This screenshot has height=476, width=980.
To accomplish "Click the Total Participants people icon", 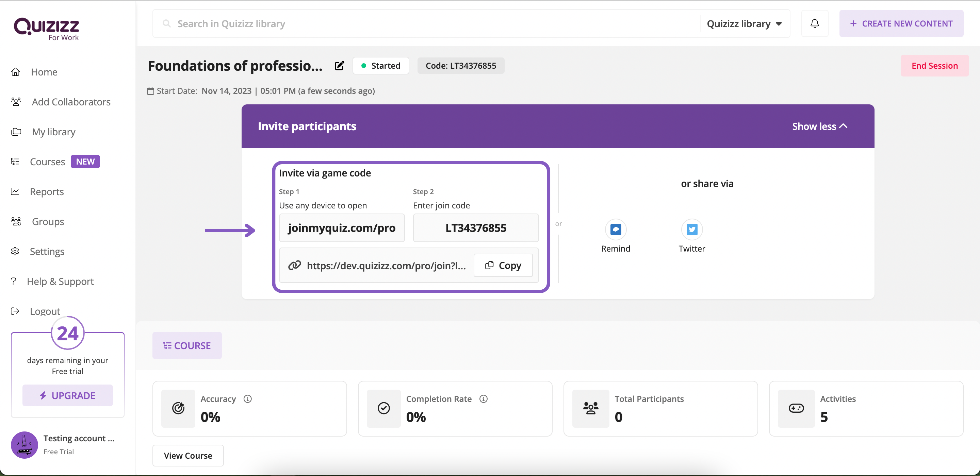I will pyautogui.click(x=591, y=408).
